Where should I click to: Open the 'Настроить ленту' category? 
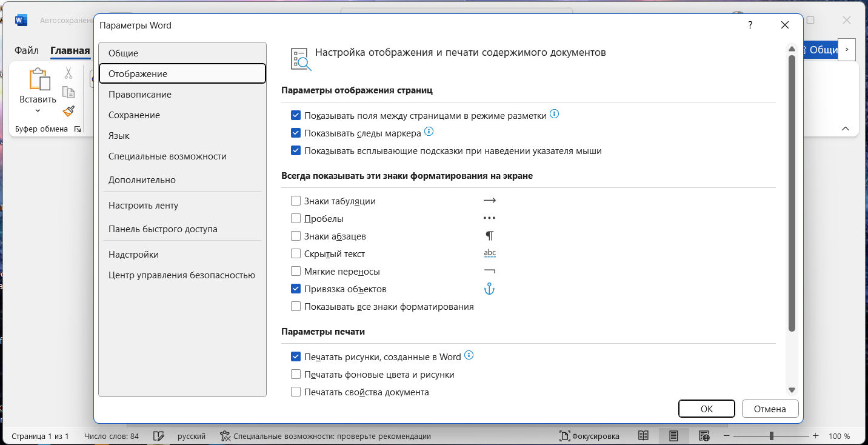click(x=143, y=206)
